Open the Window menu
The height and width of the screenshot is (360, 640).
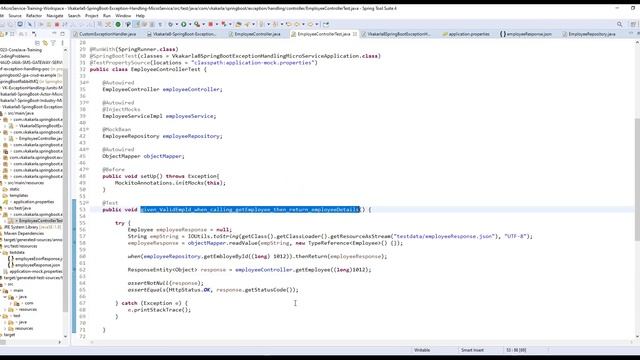click(123, 16)
